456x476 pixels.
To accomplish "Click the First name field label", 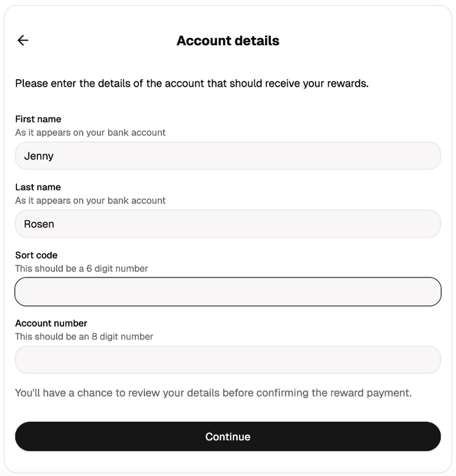I will 38,119.
